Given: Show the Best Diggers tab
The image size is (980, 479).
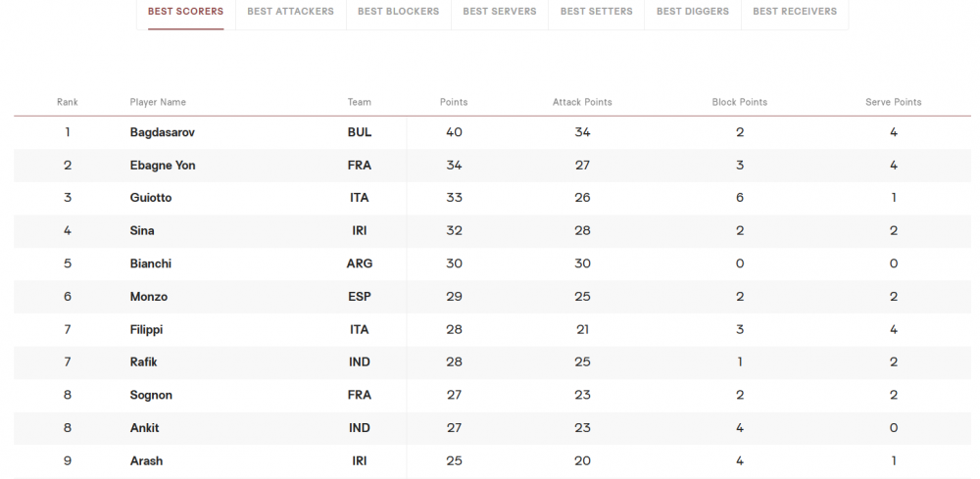Looking at the screenshot, I should (693, 11).
